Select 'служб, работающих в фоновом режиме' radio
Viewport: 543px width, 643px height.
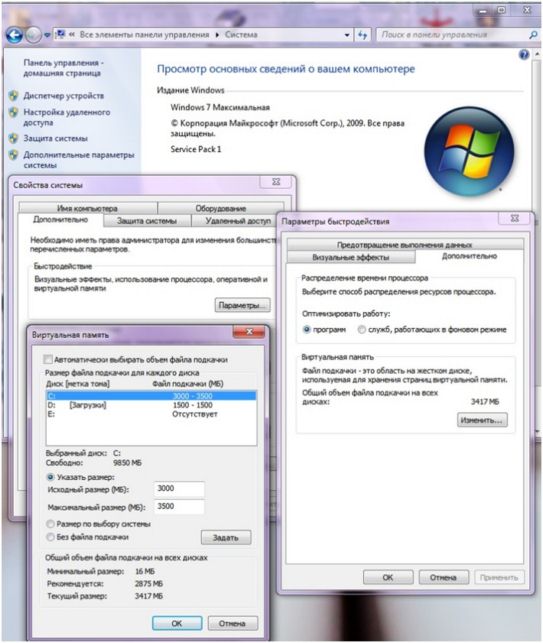click(361, 329)
